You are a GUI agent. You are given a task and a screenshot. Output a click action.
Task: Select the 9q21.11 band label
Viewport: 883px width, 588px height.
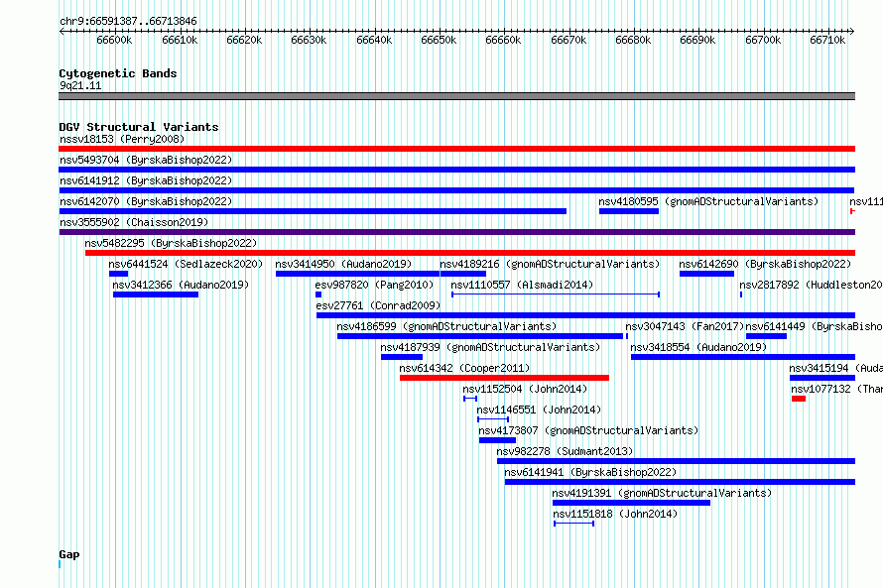[x=80, y=85]
